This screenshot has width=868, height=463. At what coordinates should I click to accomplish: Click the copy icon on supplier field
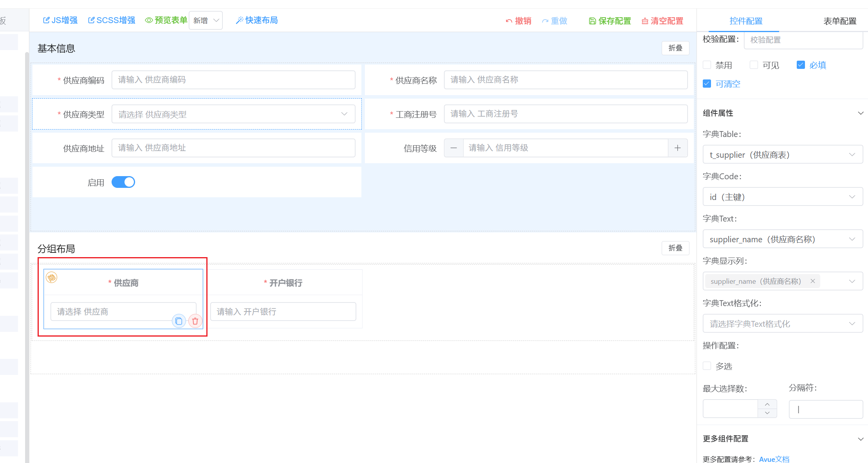[179, 321]
